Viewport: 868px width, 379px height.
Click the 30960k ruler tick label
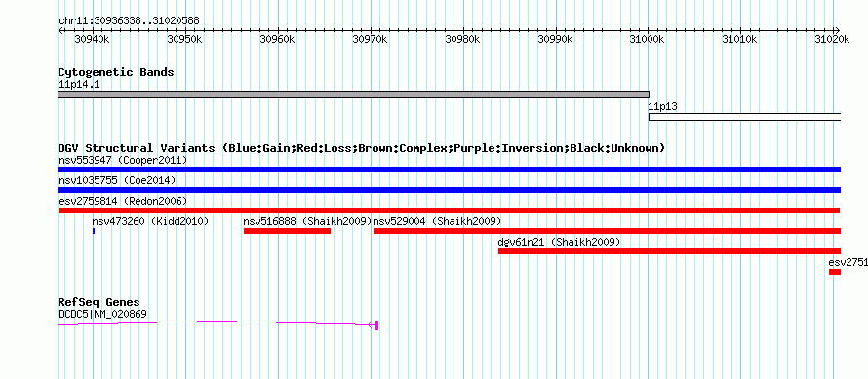point(278,39)
